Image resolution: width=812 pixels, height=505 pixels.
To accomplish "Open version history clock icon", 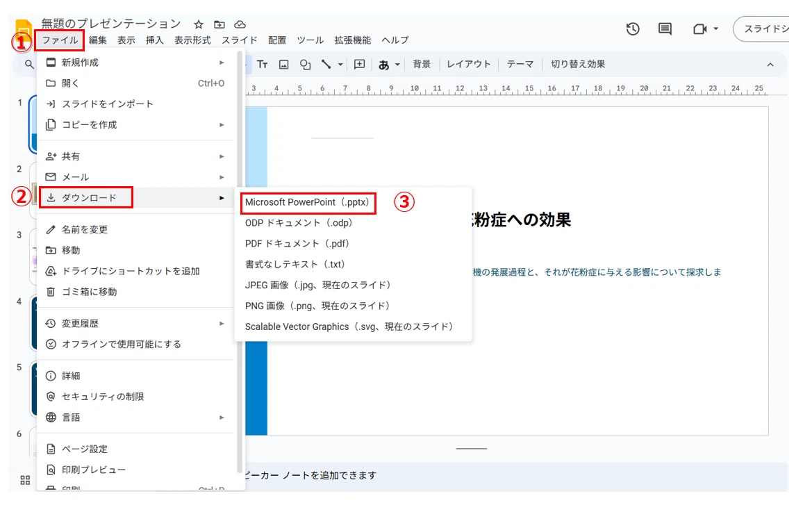I will click(x=633, y=29).
